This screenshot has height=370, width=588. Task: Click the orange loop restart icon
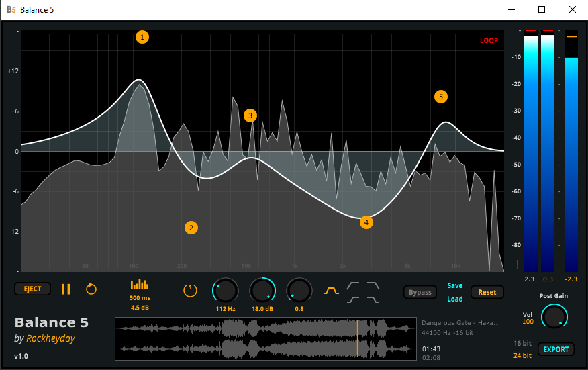tap(91, 289)
